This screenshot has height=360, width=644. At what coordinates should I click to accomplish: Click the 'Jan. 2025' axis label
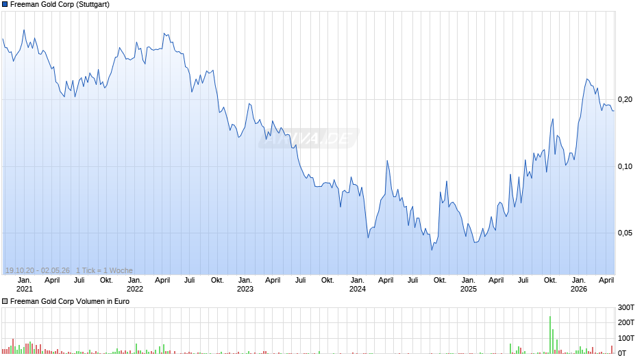468,285
